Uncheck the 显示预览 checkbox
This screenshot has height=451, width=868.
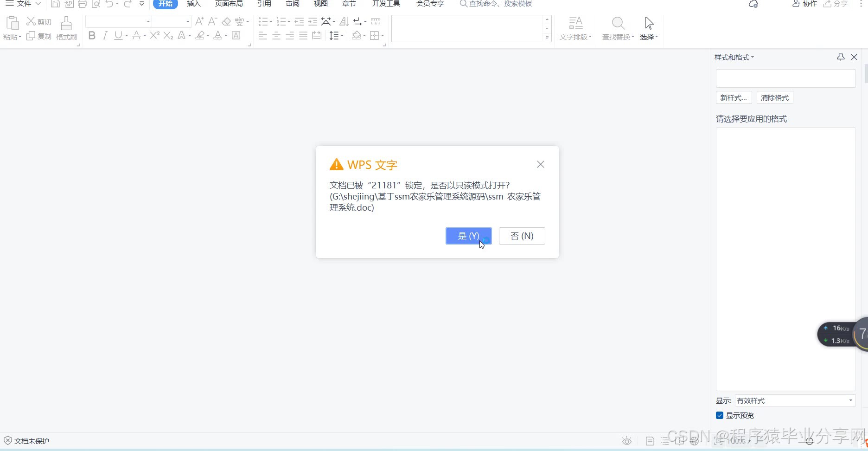(720, 415)
